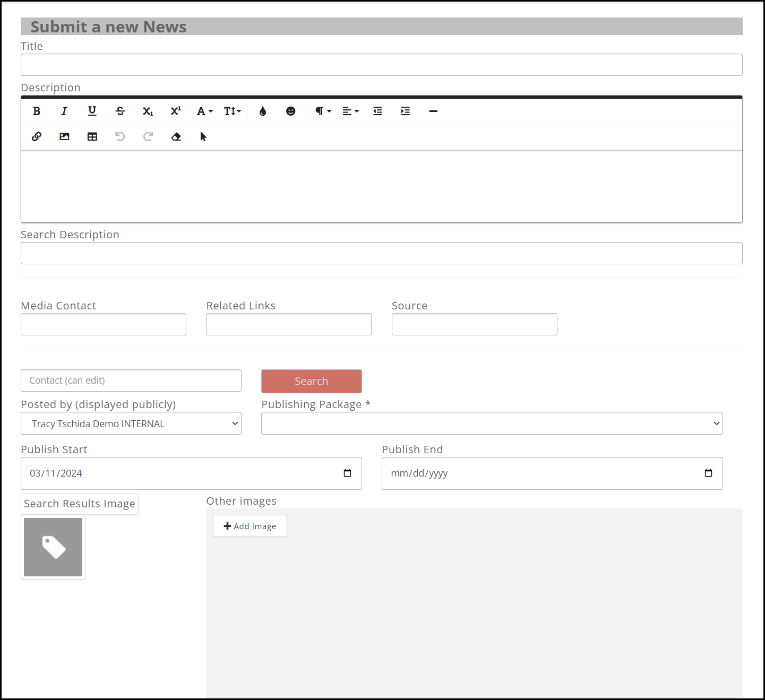Open the emoticons picker
The height and width of the screenshot is (700, 765).
tap(290, 111)
